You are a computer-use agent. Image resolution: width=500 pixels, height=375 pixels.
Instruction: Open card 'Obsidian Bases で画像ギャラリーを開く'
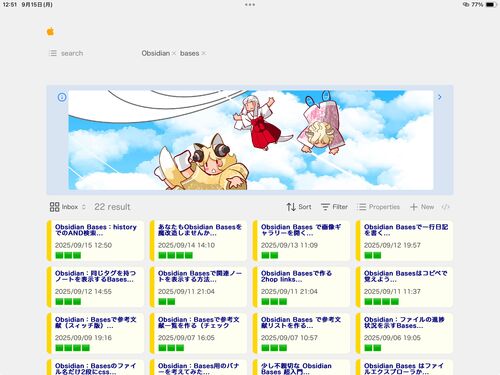pyautogui.click(x=302, y=240)
